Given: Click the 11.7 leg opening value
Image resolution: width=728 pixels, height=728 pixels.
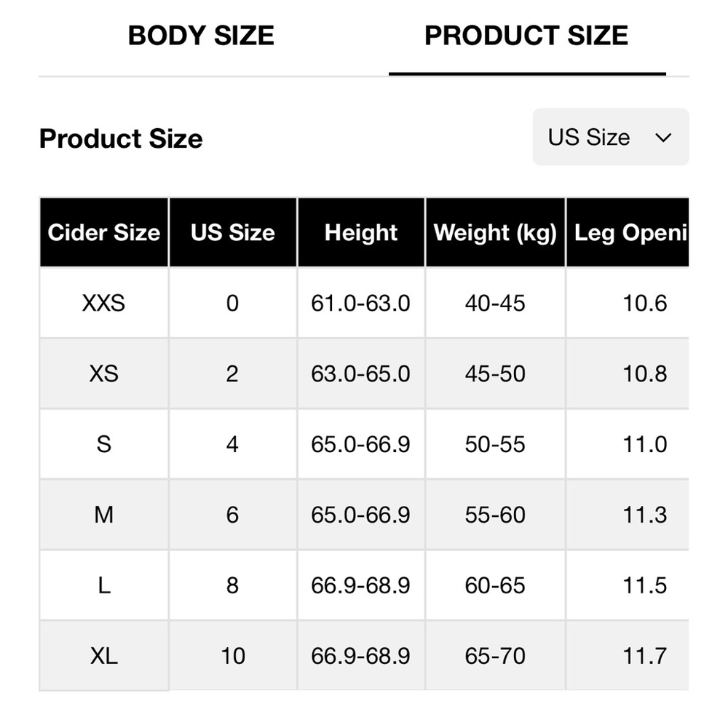Looking at the screenshot, I should click(645, 656).
